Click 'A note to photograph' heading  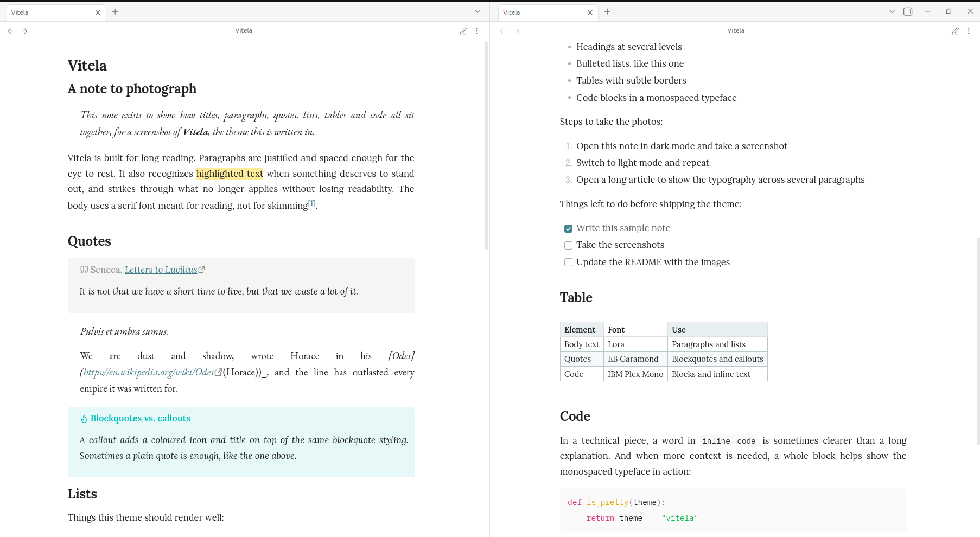pos(132,88)
